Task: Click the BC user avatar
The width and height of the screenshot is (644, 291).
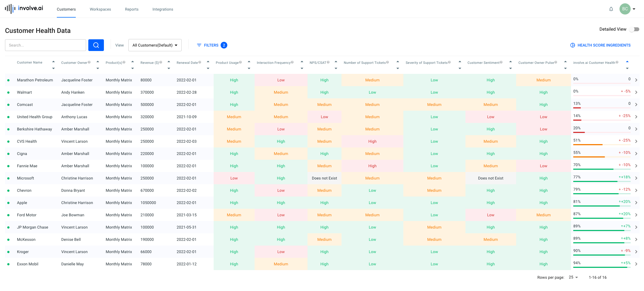Action: pyautogui.click(x=625, y=9)
